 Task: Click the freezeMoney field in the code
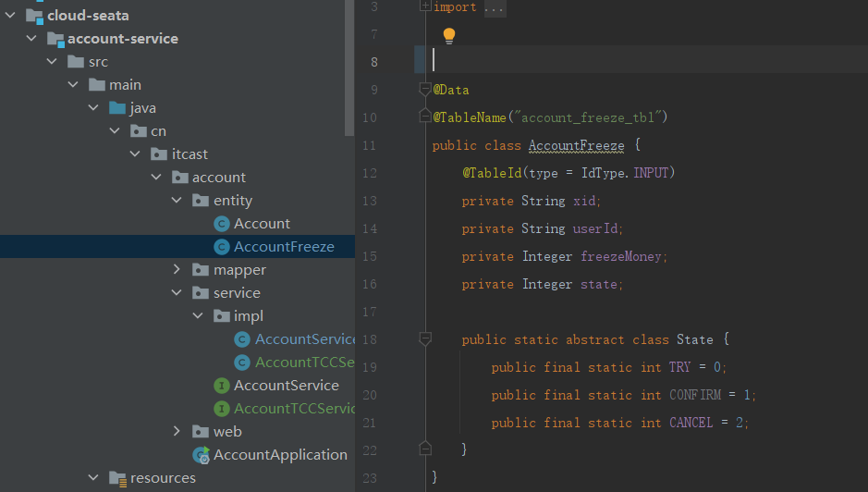tap(620, 256)
